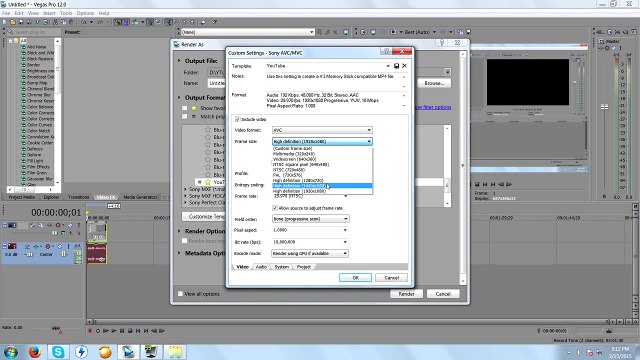Image resolution: width=640 pixels, height=360 pixels.
Task: Toggle the Show favorites checkbox
Action: (184, 108)
